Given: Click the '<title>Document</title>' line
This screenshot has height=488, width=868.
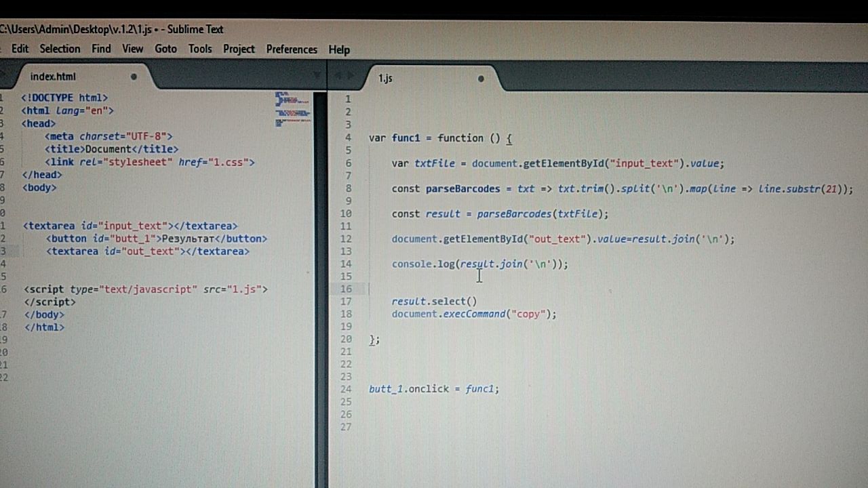Looking at the screenshot, I should [x=111, y=149].
